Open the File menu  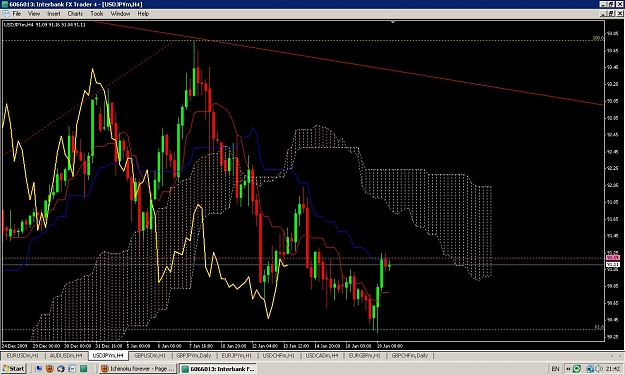click(x=17, y=14)
